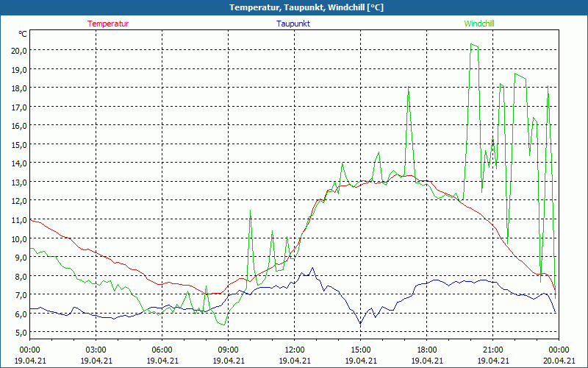Click the 20.04.21 date label
Viewport: 588px width, 368px height.
point(559,361)
